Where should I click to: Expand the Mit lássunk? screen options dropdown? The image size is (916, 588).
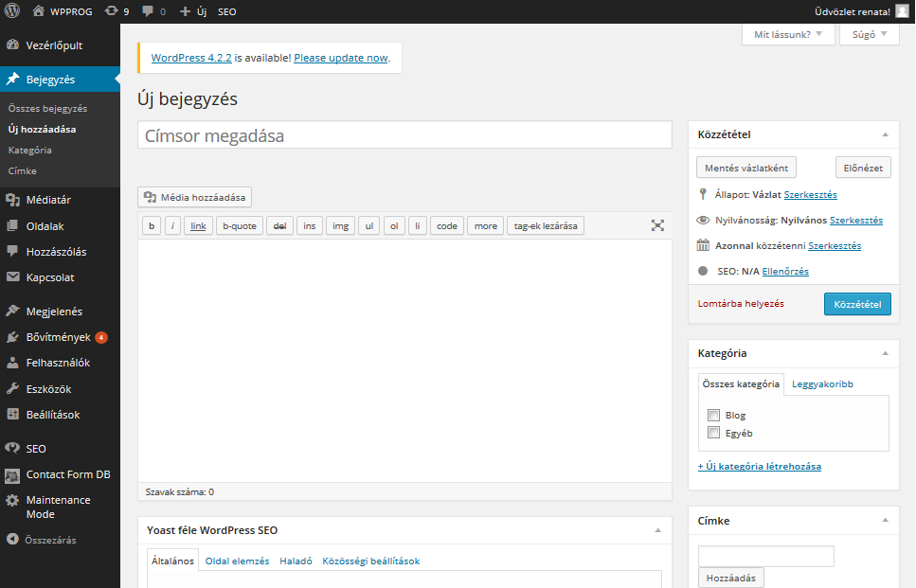click(x=788, y=35)
